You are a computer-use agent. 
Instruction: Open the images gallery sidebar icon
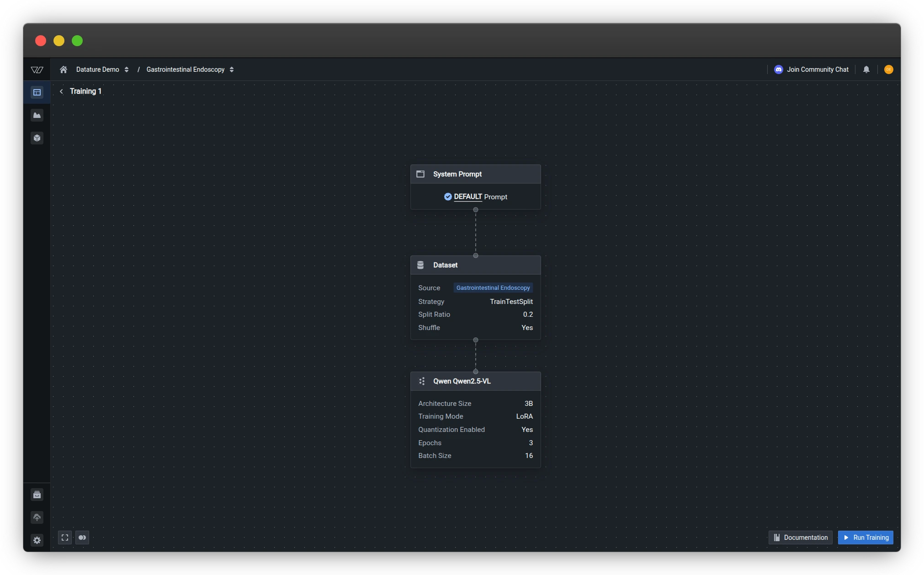(37, 115)
